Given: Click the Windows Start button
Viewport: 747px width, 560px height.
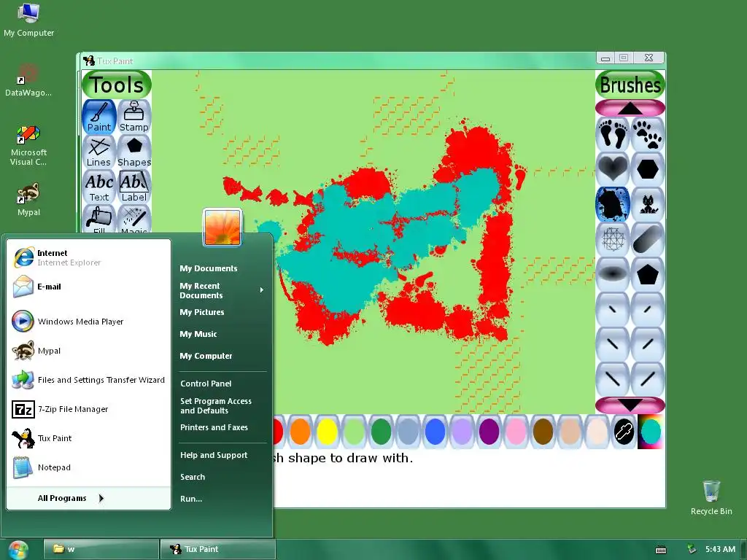Looking at the screenshot, I should click(x=18, y=550).
